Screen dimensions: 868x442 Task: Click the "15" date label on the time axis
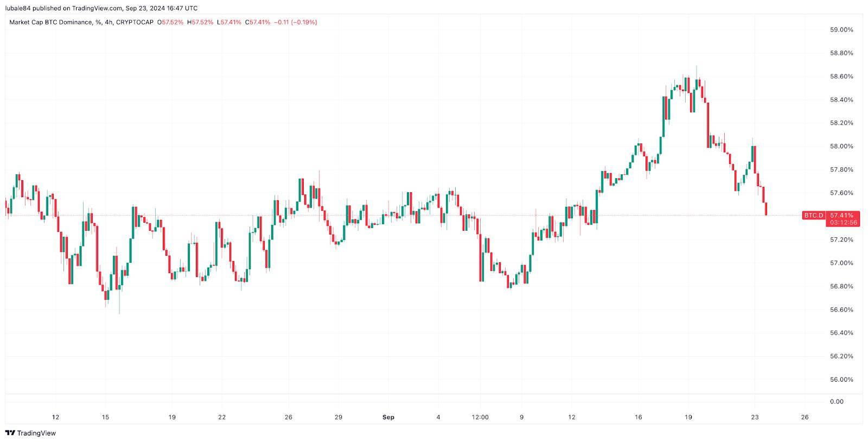click(x=105, y=417)
